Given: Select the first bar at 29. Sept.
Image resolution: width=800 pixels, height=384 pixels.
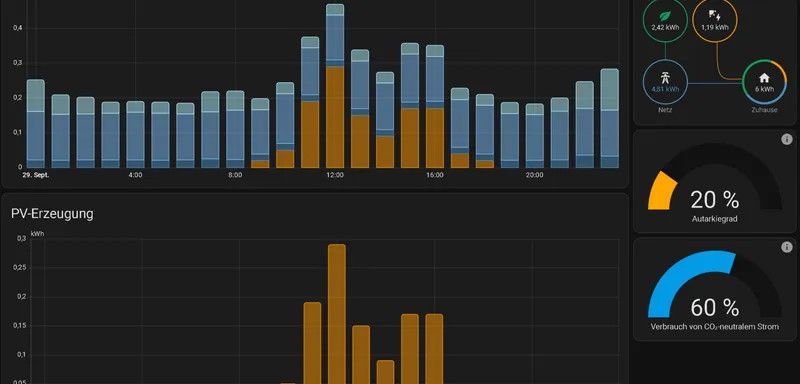Looking at the screenshot, I should tap(36, 123).
